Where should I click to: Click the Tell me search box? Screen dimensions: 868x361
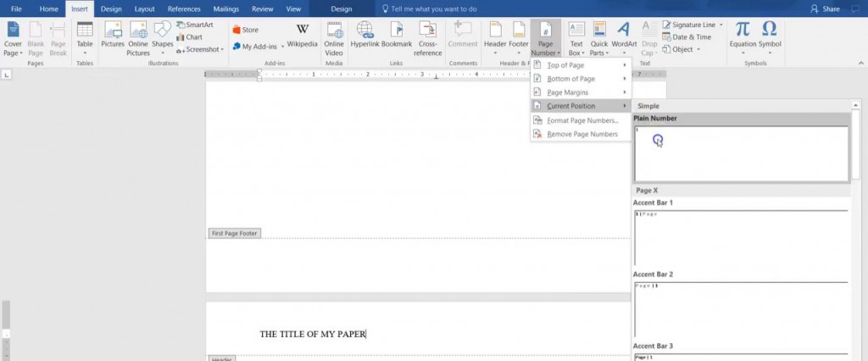click(429, 8)
